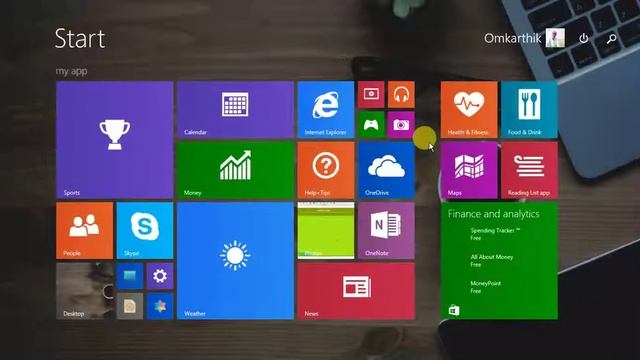Launch Internet Explorer tile

[x=326, y=109]
